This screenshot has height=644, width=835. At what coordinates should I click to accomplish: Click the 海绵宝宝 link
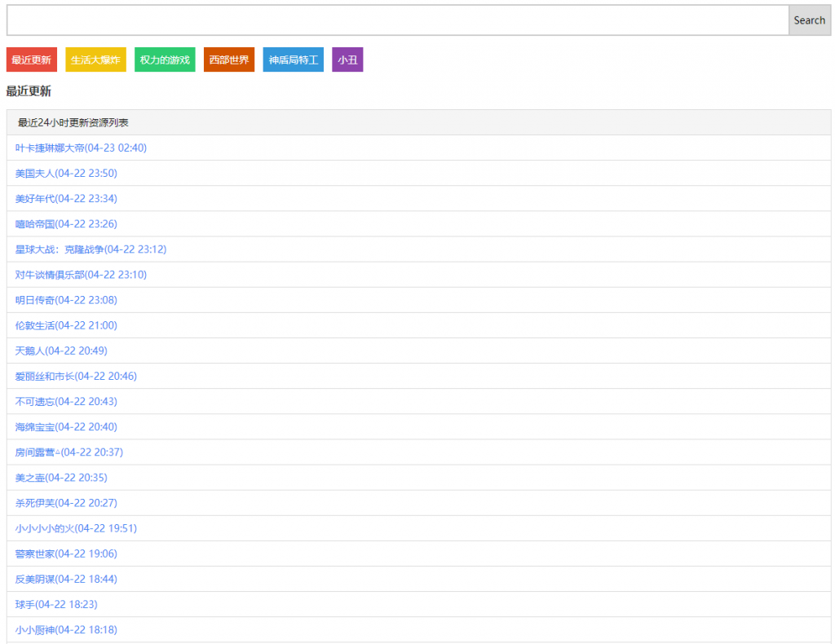pyautogui.click(x=66, y=426)
